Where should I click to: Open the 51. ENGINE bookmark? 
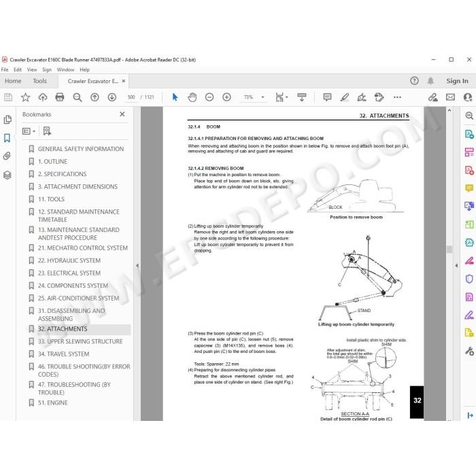point(53,403)
